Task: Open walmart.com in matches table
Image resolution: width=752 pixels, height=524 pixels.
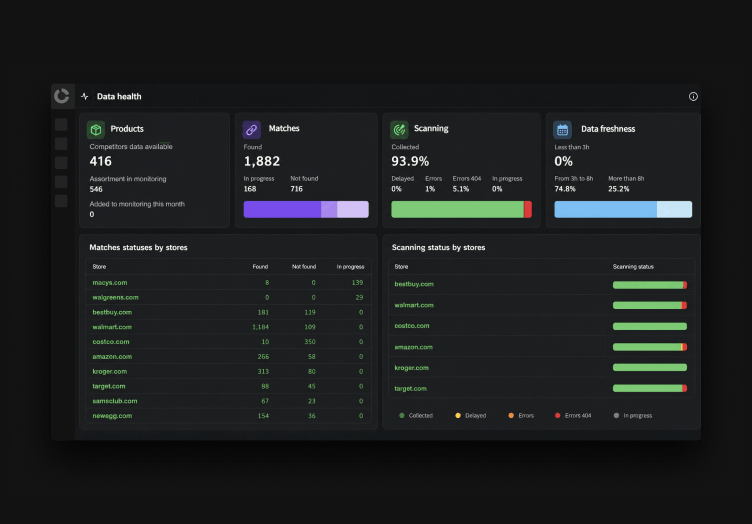Action: click(112, 327)
